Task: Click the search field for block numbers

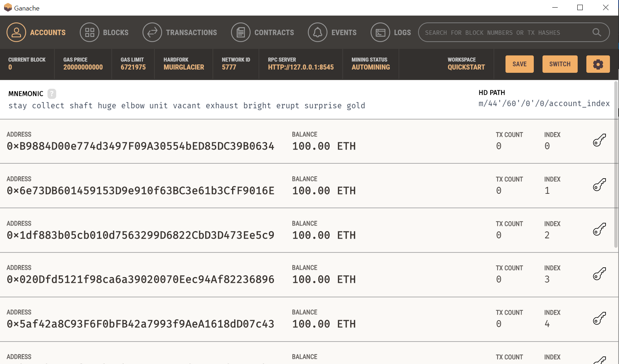Action: tap(514, 32)
